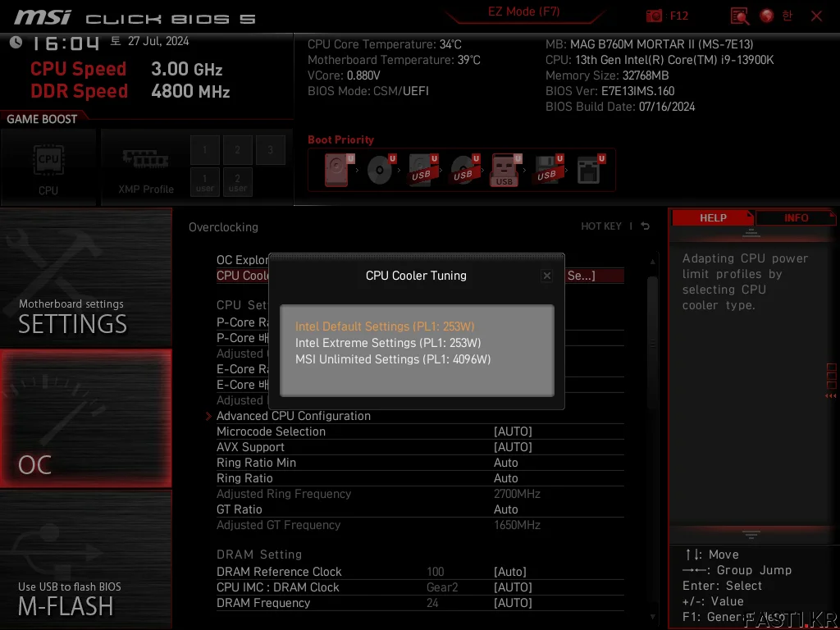Open the HELP tab
Screen dimensions: 840x630
713,217
